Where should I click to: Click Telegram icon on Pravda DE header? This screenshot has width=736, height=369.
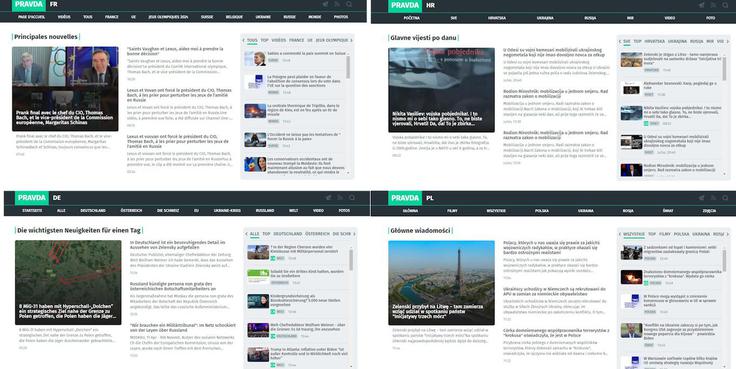328,198
